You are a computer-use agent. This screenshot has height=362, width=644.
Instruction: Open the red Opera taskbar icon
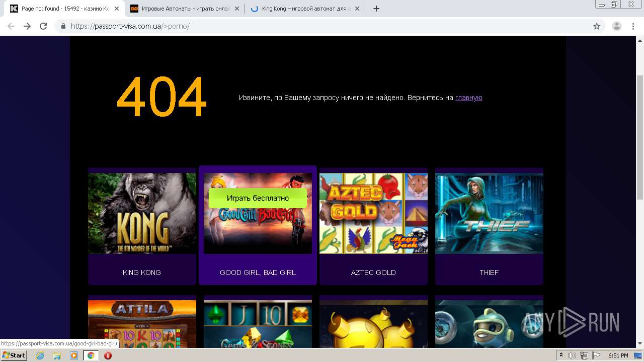point(108,355)
